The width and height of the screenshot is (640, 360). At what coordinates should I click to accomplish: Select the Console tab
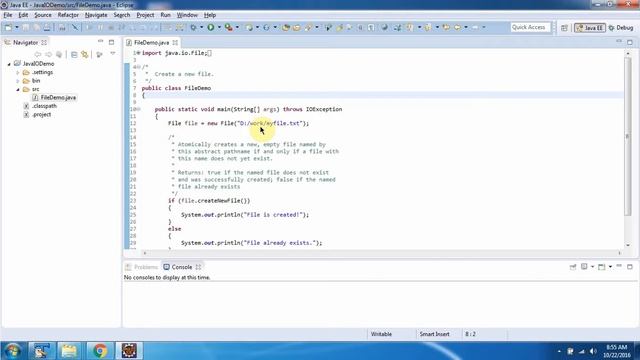182,267
